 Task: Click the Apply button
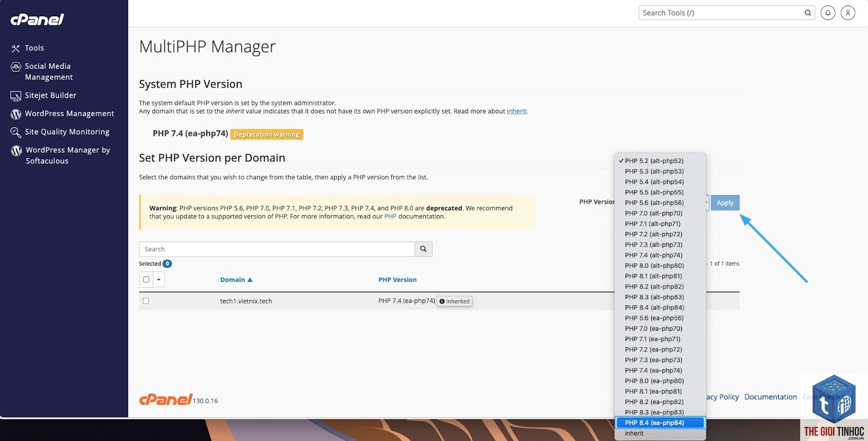pos(725,203)
